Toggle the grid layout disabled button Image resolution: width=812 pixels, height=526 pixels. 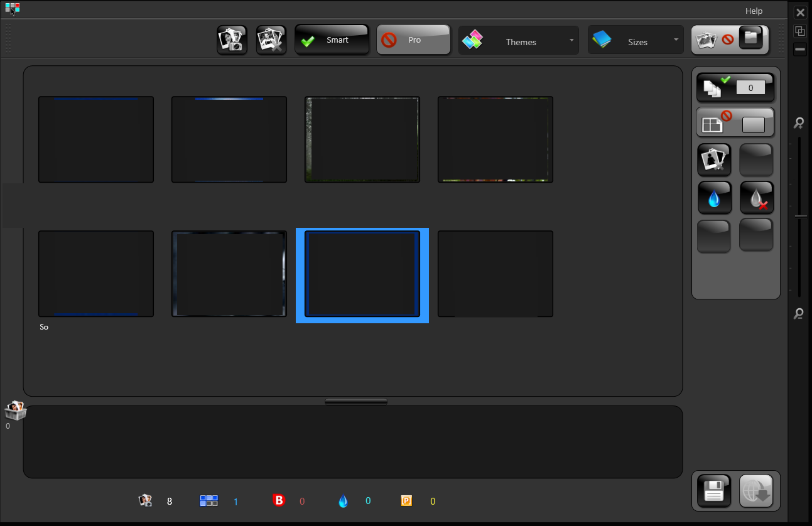(x=735, y=122)
